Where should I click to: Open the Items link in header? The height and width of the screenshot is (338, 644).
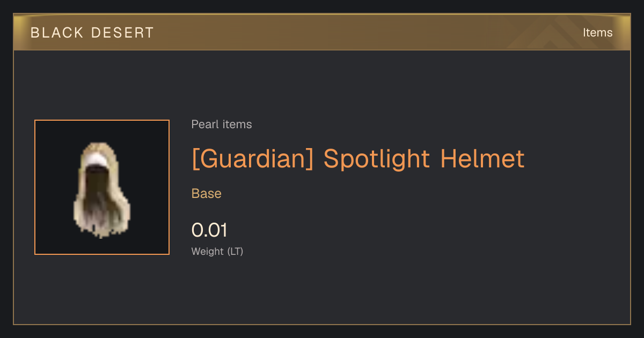[597, 33]
